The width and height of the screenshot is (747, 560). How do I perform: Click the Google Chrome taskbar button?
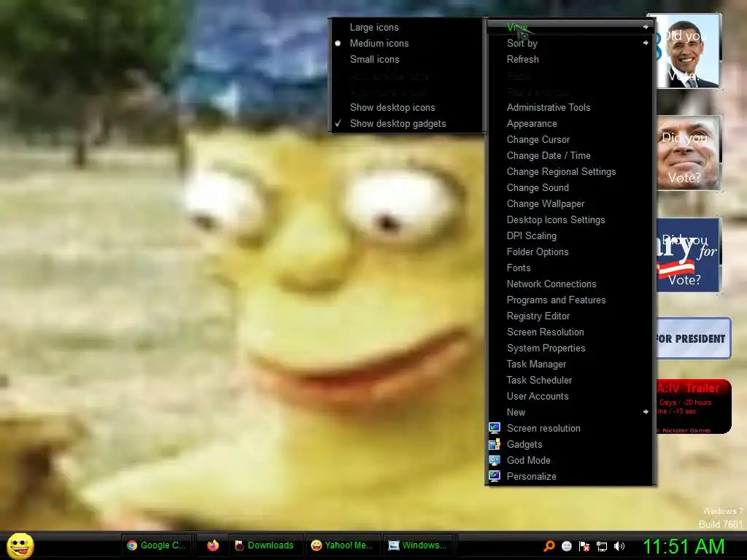point(157,545)
